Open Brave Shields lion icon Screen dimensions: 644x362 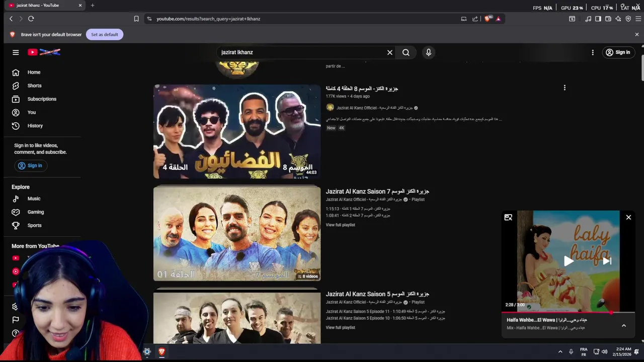click(x=488, y=19)
